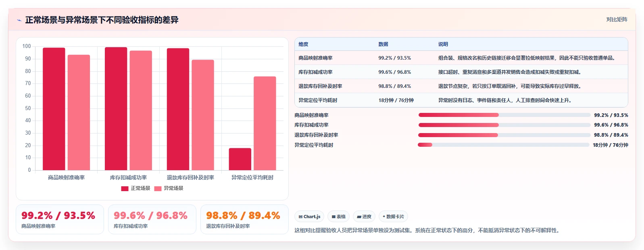This screenshot has height=250, width=644.
Task: Click the 数据卡片 tag chip
Action: coord(393,217)
